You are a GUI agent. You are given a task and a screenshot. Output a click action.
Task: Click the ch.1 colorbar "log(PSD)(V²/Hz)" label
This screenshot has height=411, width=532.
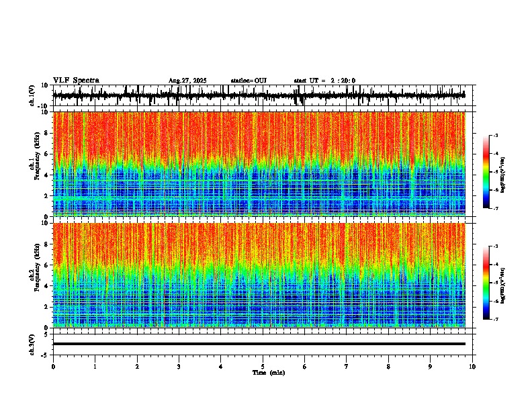(502, 175)
